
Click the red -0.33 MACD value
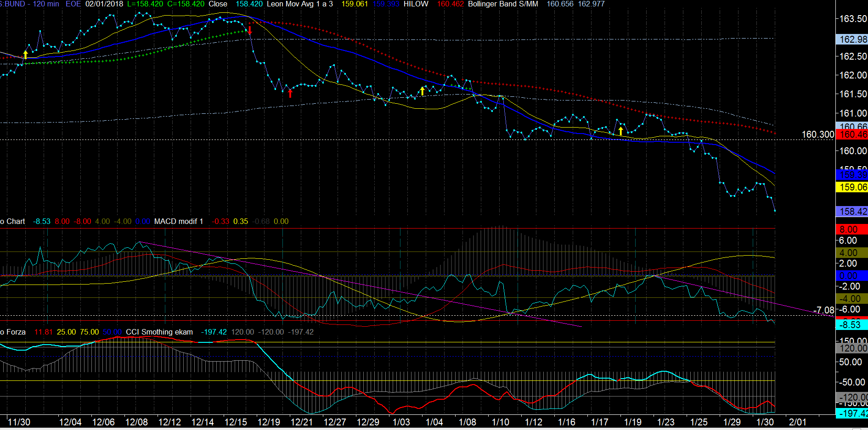coord(220,221)
